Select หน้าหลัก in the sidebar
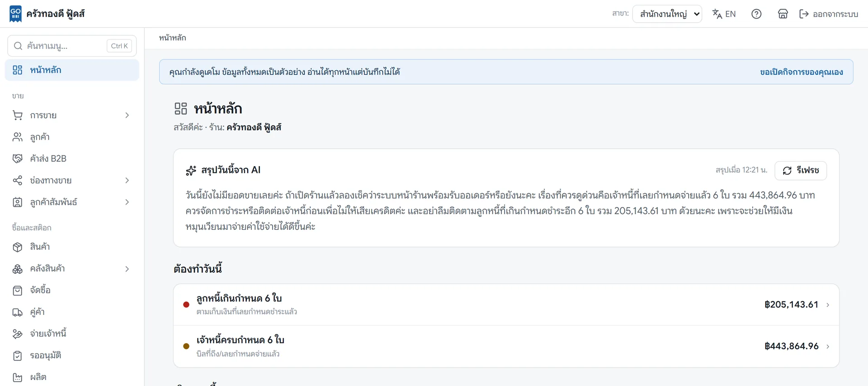 (72, 70)
